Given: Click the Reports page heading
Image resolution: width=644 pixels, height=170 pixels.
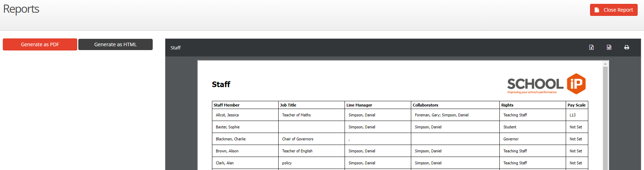Looking at the screenshot, I should pyautogui.click(x=21, y=9).
